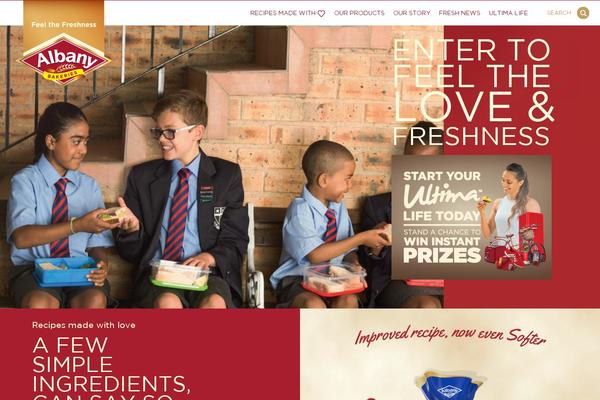Click the blue Albany bread bag image
The height and width of the screenshot is (400, 600).
pyautogui.click(x=450, y=385)
